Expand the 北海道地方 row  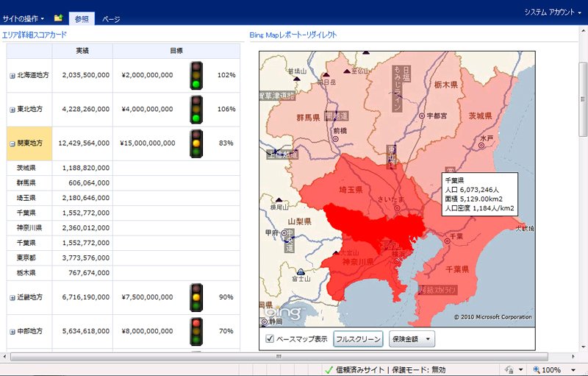pyautogui.click(x=12, y=76)
